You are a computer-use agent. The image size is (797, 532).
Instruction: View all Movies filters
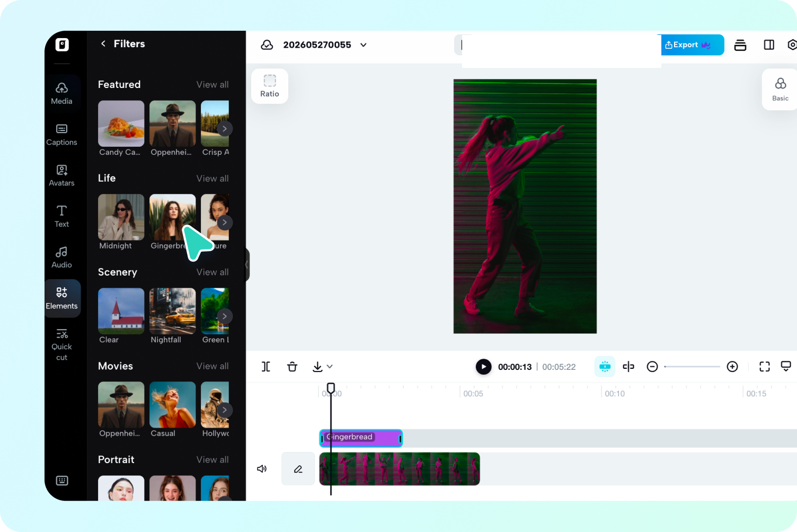tap(212, 366)
